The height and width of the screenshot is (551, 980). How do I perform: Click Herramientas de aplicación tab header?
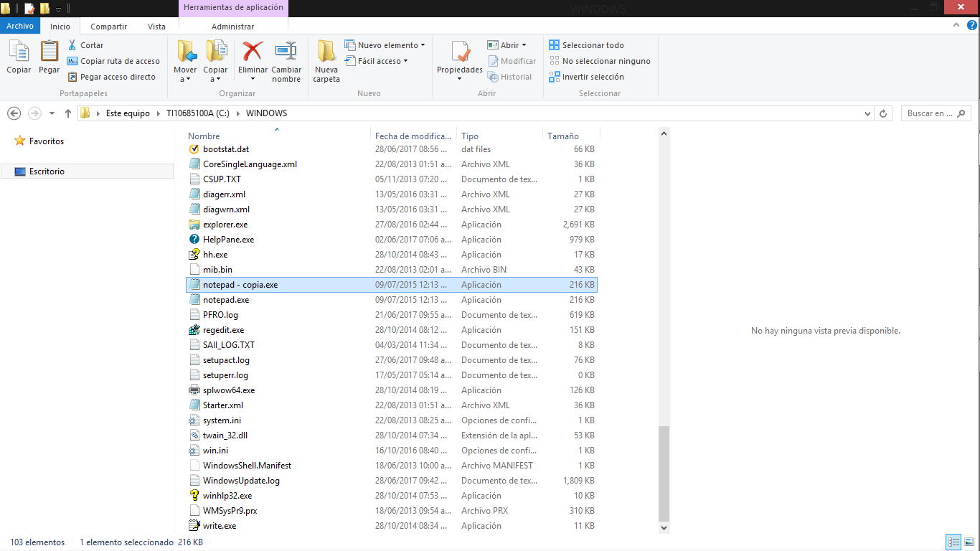coord(233,8)
